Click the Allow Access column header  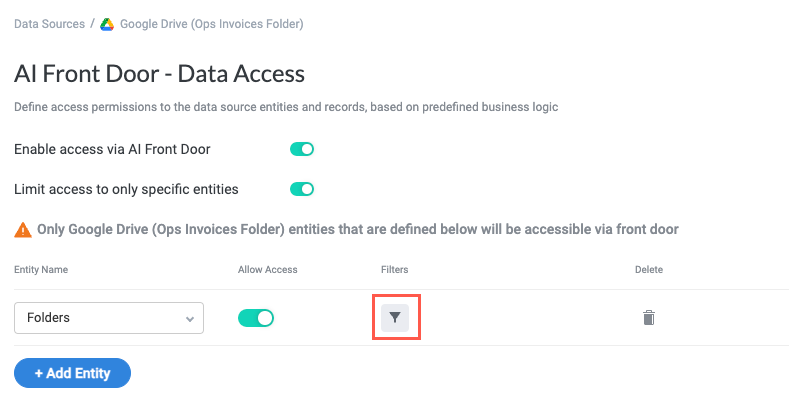(x=268, y=270)
